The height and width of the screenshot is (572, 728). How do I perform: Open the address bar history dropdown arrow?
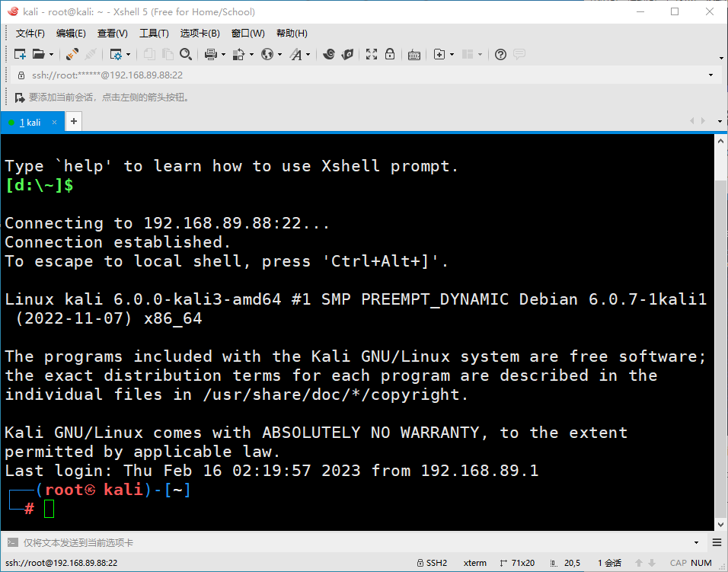(710, 75)
